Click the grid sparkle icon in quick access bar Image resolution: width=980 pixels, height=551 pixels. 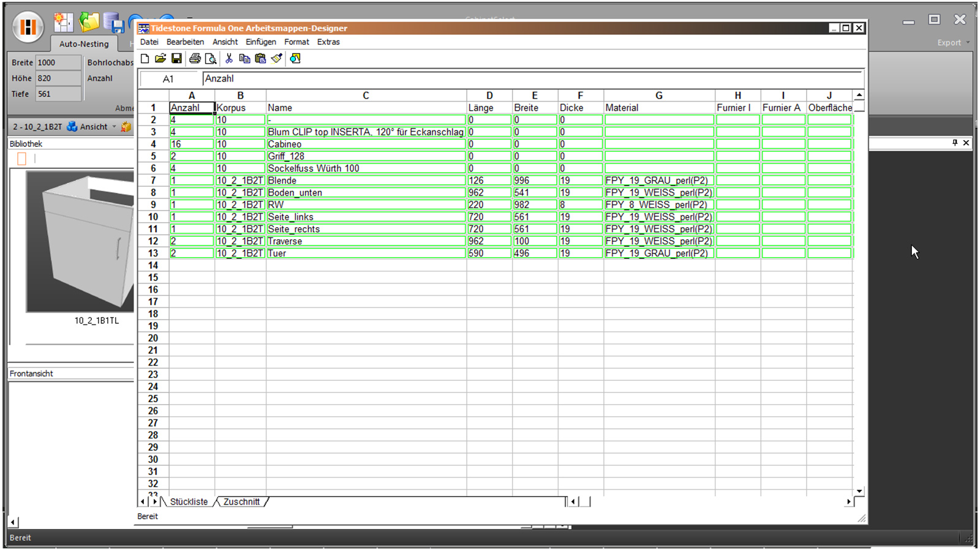click(62, 23)
